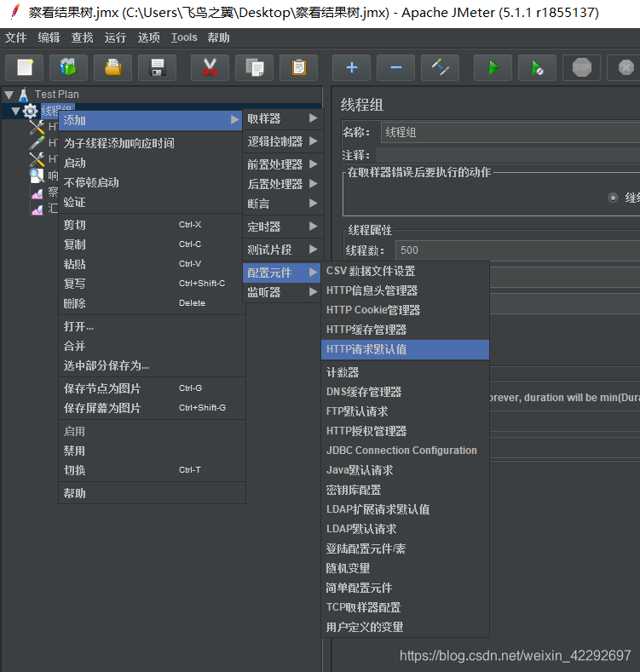Expand the 逻辑控制器 submenu
The width and height of the screenshot is (640, 672).
[283, 141]
